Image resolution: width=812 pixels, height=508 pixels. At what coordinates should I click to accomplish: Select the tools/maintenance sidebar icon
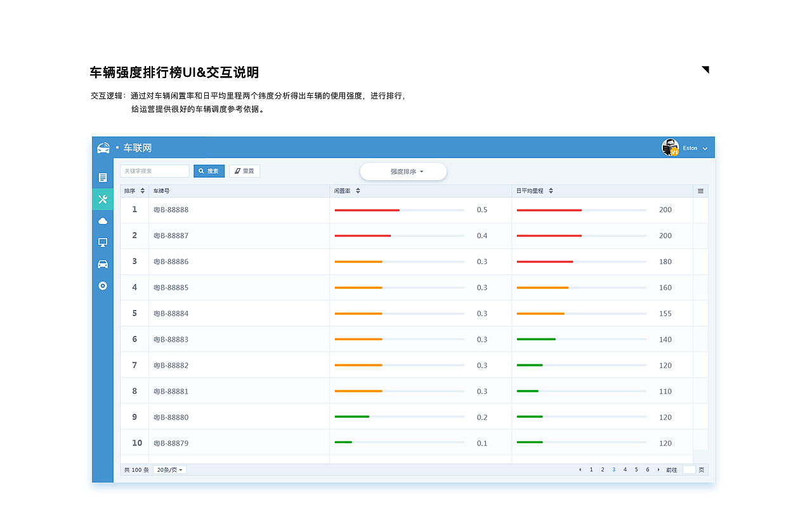(102, 199)
